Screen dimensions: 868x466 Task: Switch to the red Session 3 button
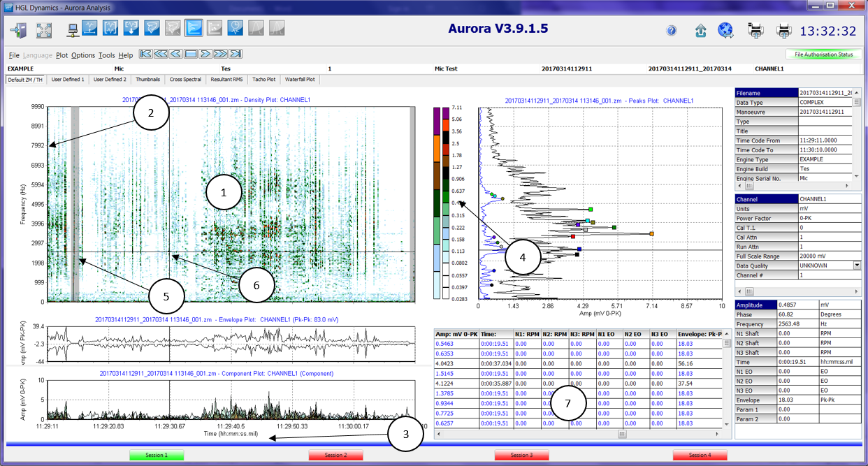click(x=521, y=455)
